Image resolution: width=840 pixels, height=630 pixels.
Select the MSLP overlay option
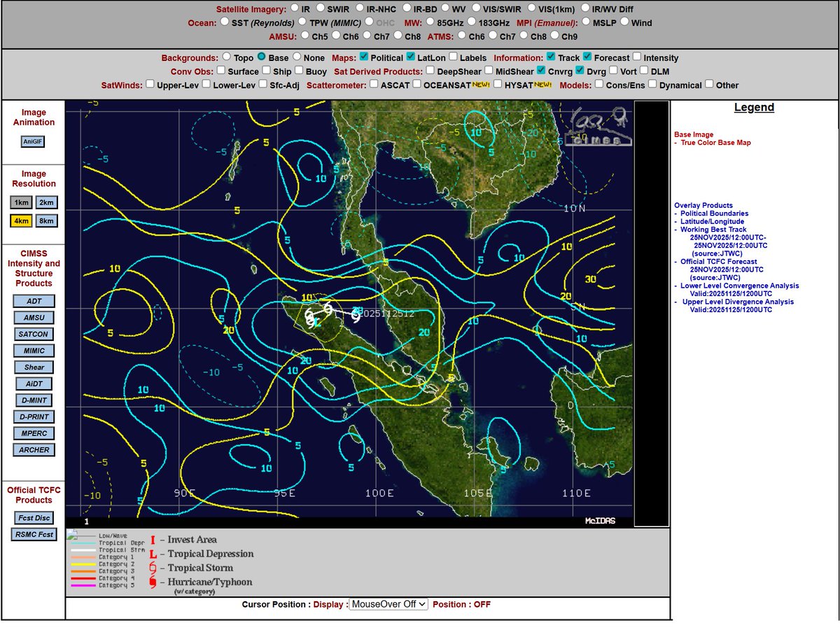585,22
